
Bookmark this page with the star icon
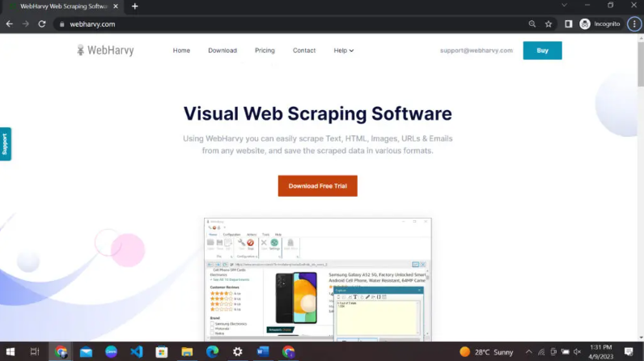[x=549, y=24]
